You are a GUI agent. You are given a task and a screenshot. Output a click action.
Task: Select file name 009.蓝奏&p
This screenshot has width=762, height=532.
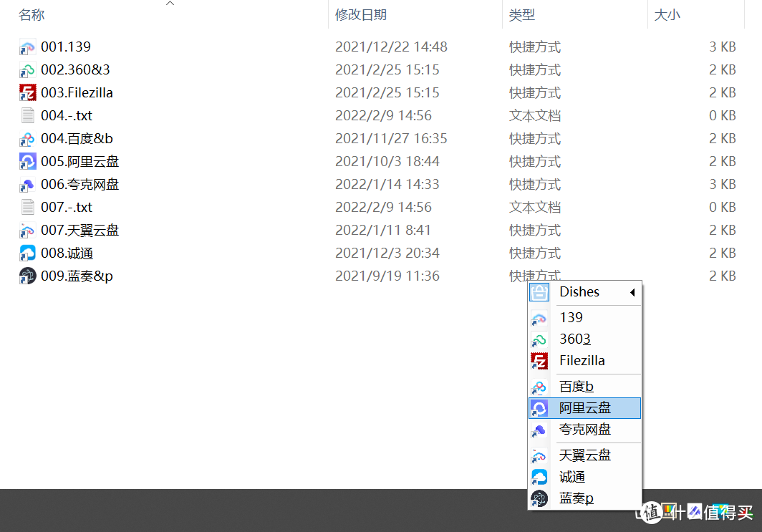(x=77, y=276)
